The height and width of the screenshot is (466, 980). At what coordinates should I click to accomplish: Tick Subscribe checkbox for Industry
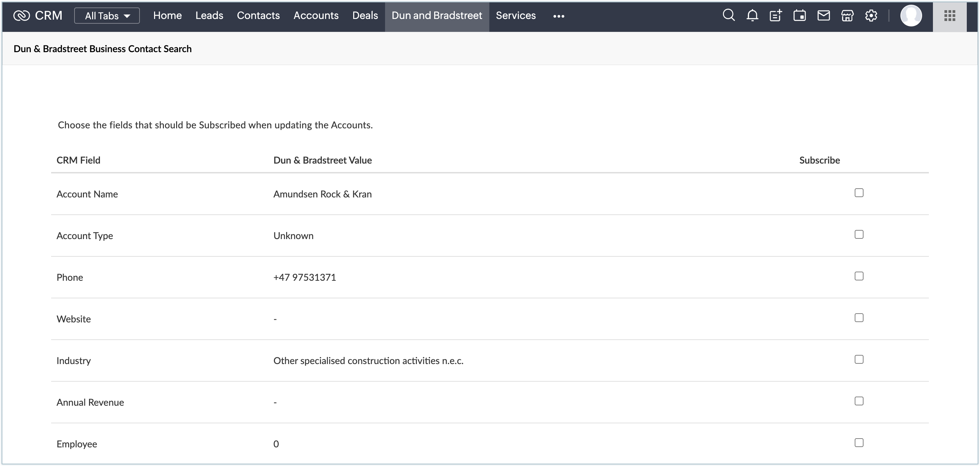[x=859, y=359]
